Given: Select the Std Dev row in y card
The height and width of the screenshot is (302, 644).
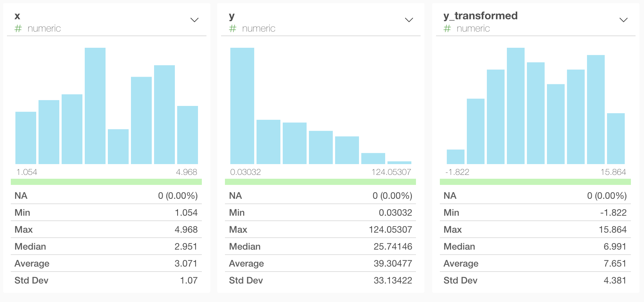Looking at the screenshot, I should [320, 280].
